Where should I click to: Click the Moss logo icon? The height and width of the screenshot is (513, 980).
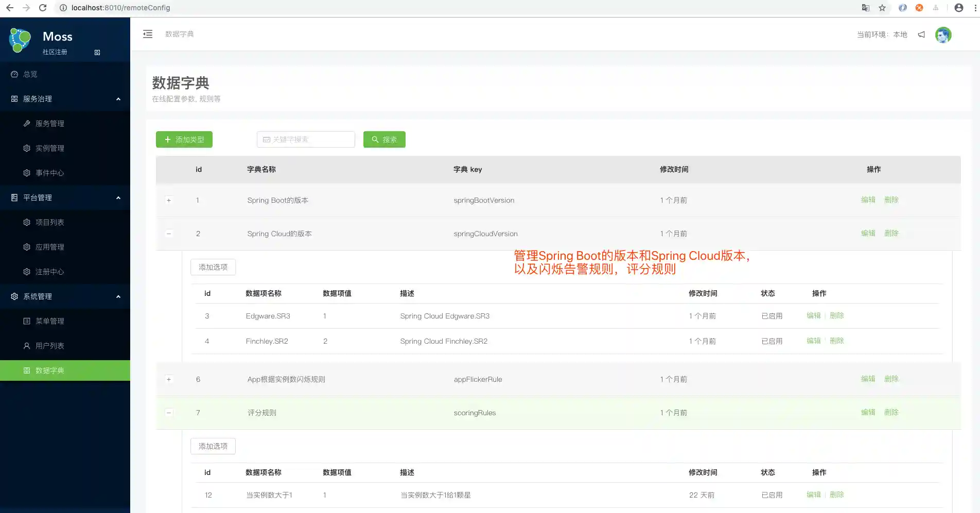click(19, 40)
